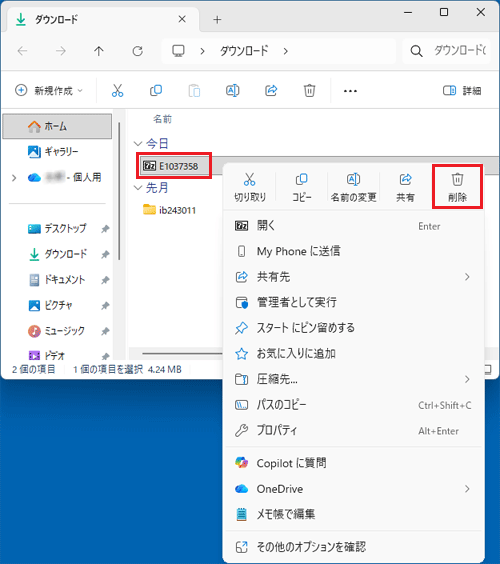The height and width of the screenshot is (564, 500).
Task: Click the chevron before ダウンロード in address bar
Action: tap(203, 51)
